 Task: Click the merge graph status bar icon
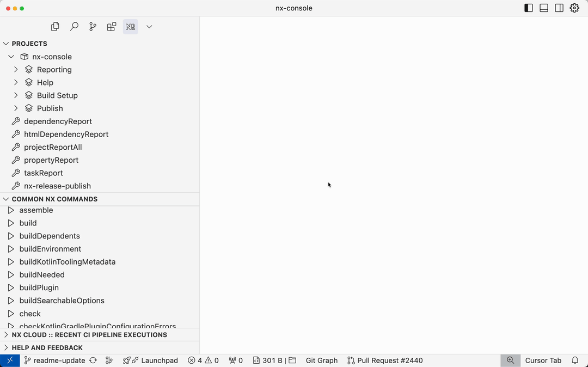click(x=109, y=360)
